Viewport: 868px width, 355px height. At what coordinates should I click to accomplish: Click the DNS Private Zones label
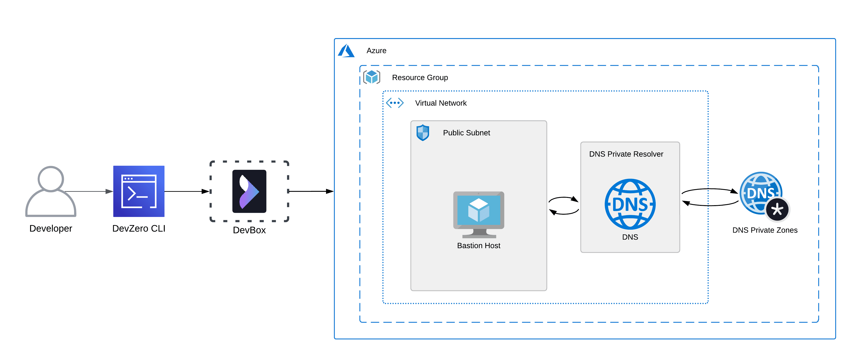764,230
